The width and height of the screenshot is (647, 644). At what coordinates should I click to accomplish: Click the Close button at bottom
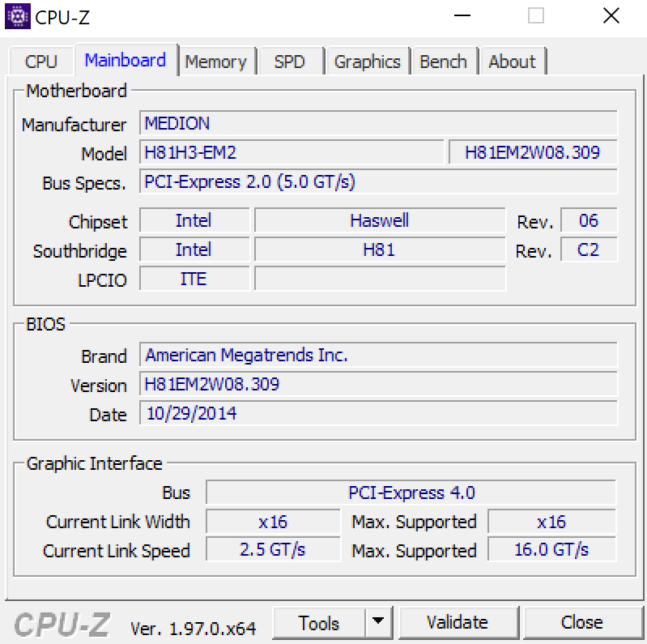582,622
